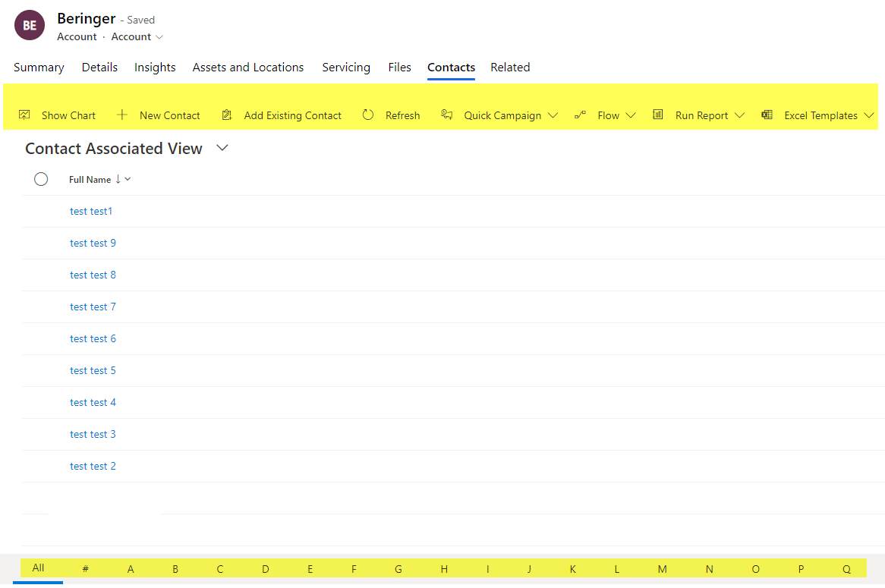Open the Quick Campaign tool

(447, 115)
